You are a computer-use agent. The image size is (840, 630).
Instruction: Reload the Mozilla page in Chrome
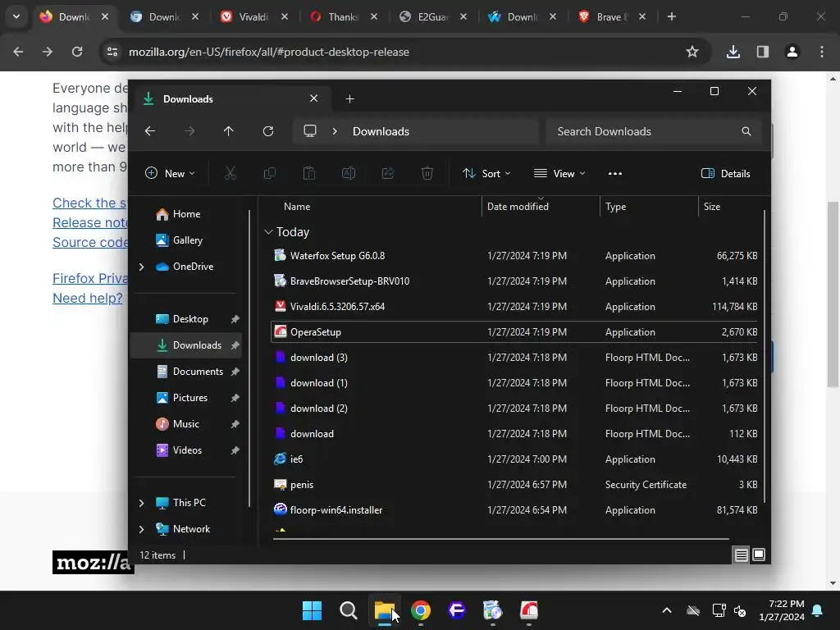(77, 52)
